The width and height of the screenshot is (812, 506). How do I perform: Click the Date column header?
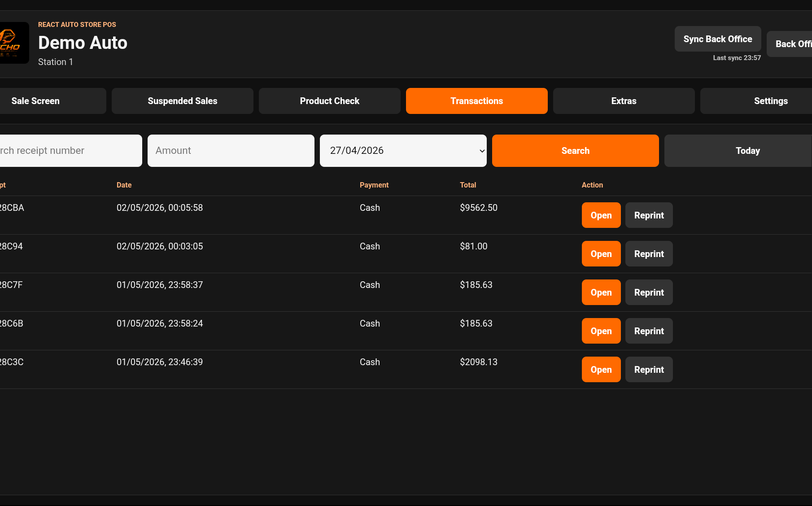click(x=124, y=185)
